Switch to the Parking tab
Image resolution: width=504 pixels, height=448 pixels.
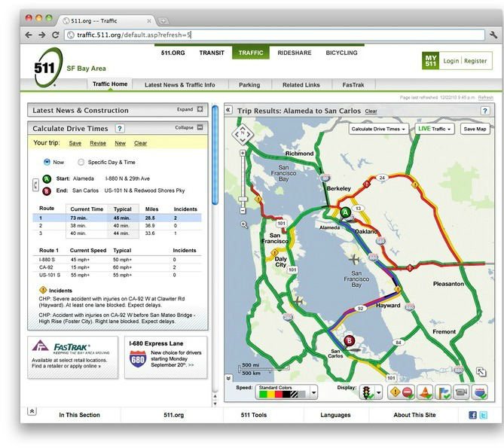(x=249, y=85)
